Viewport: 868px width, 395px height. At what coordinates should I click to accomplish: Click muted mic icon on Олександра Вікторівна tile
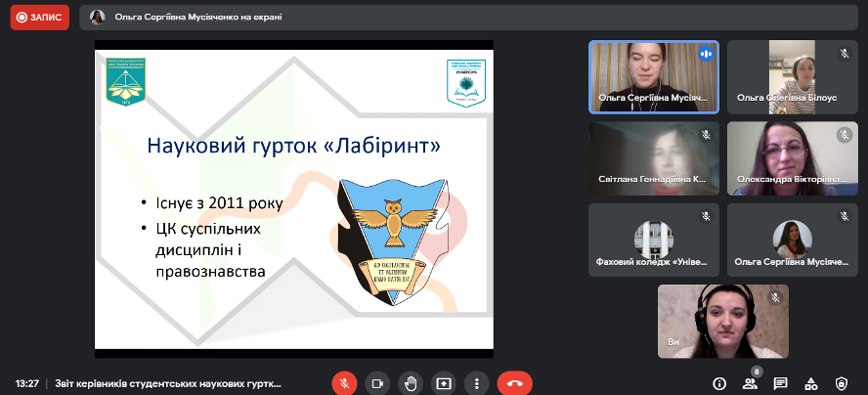[x=845, y=135]
